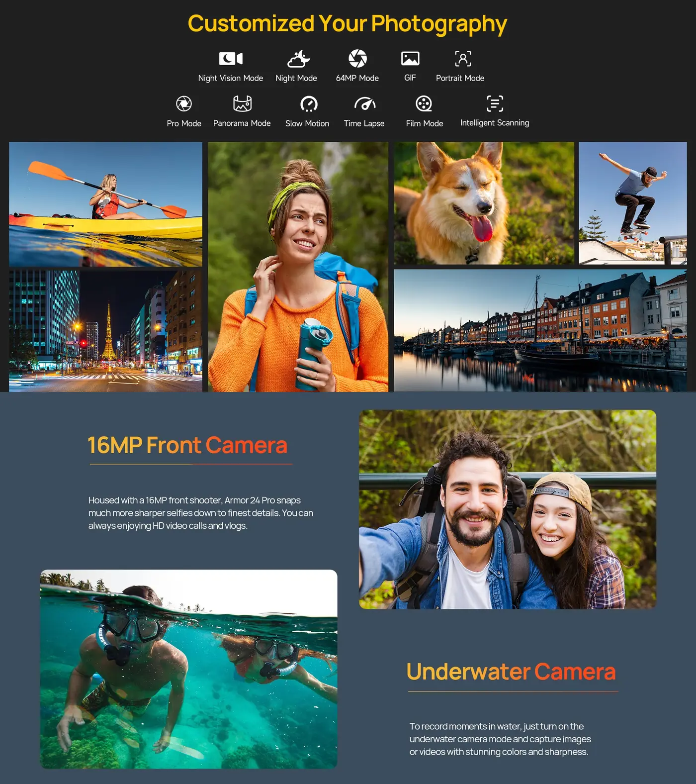Open the kayaking woman photo

pos(105,204)
